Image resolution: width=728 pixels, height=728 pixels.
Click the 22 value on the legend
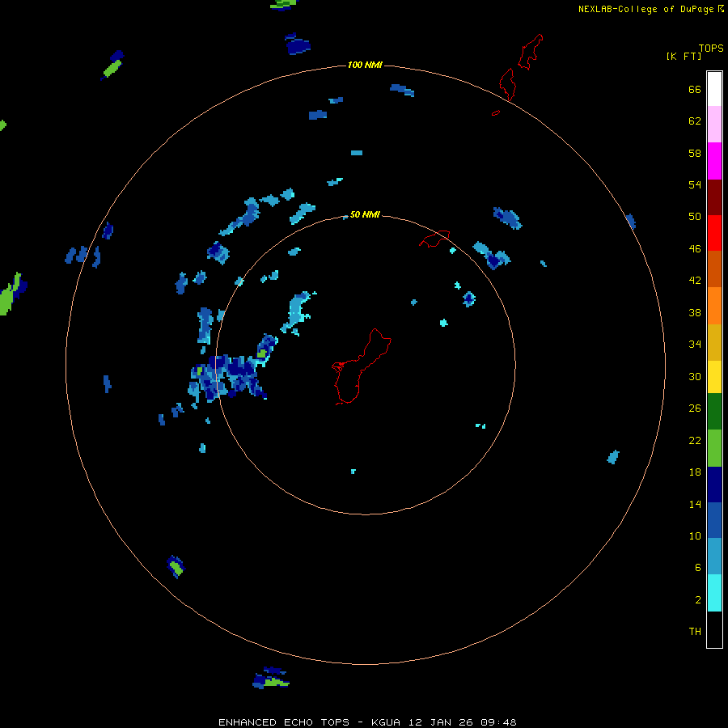(x=695, y=440)
